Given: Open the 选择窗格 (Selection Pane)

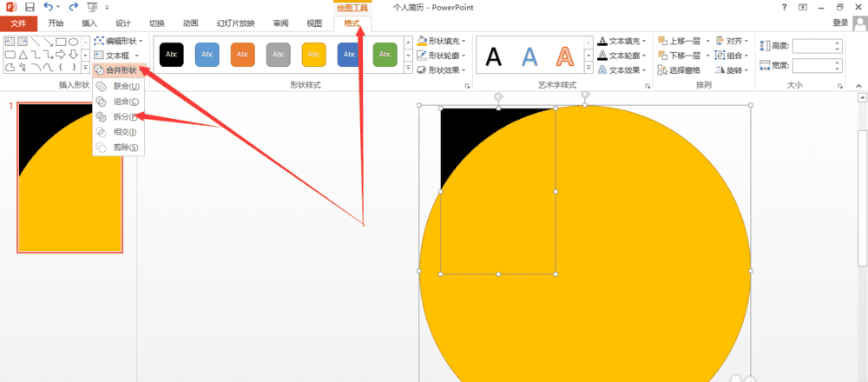Looking at the screenshot, I should [679, 70].
